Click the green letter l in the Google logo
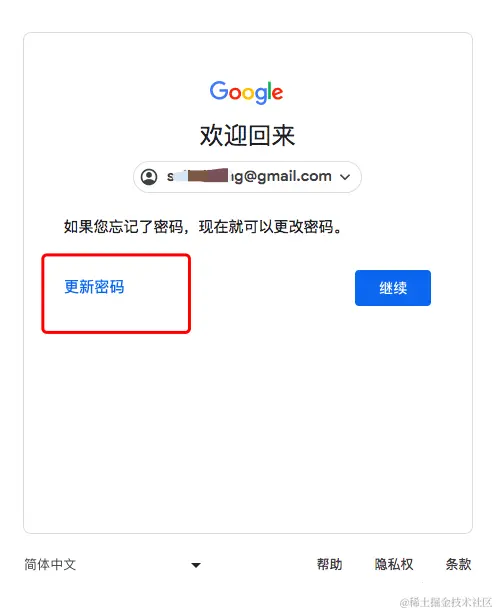 pos(268,91)
